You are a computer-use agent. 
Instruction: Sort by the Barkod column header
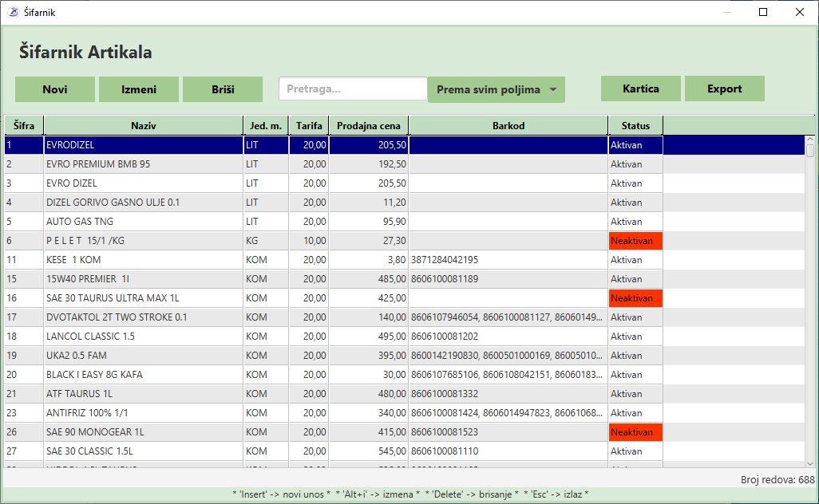tap(508, 125)
